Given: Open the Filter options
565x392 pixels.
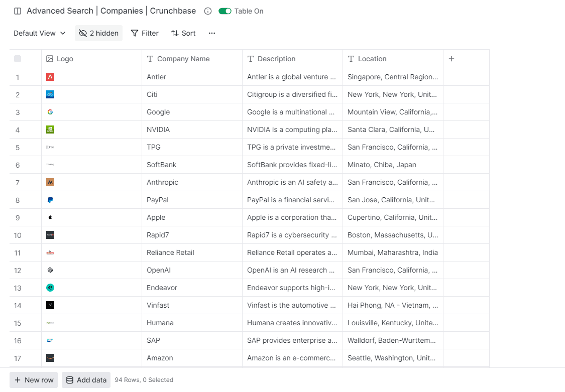Looking at the screenshot, I should pos(145,33).
